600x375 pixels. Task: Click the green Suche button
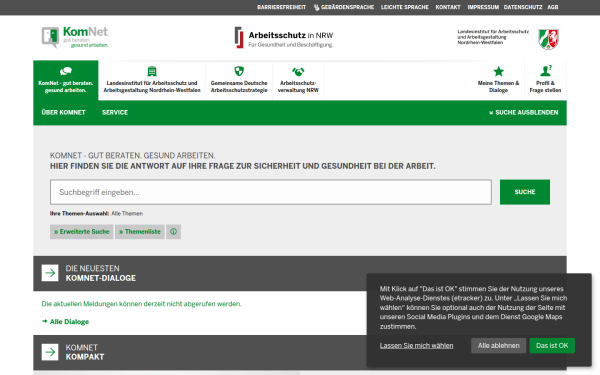pyautogui.click(x=525, y=192)
